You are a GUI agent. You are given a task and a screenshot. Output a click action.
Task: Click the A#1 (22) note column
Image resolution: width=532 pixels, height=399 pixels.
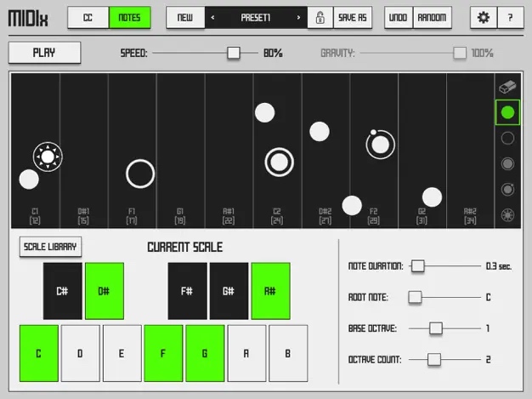coord(229,151)
